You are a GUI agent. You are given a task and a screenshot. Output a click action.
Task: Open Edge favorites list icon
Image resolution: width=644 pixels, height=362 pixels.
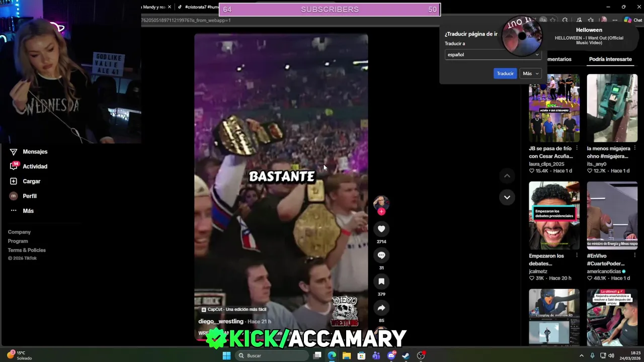pyautogui.click(x=591, y=20)
